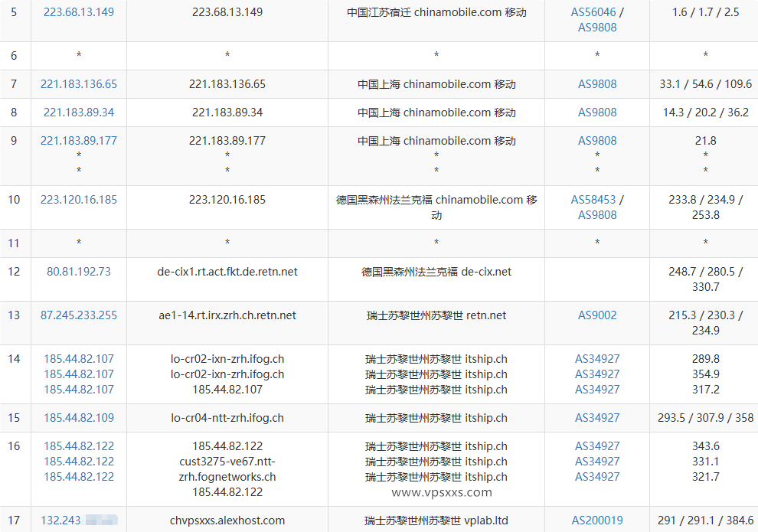Image resolution: width=758 pixels, height=532 pixels.
Task: Open IP link 221.183.136.65
Action: pos(79,84)
